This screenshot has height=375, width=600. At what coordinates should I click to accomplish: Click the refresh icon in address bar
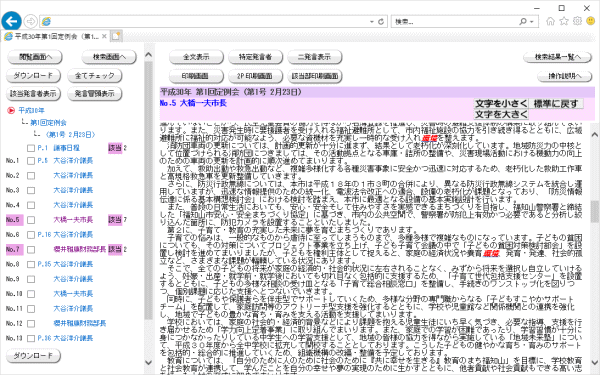(x=381, y=22)
